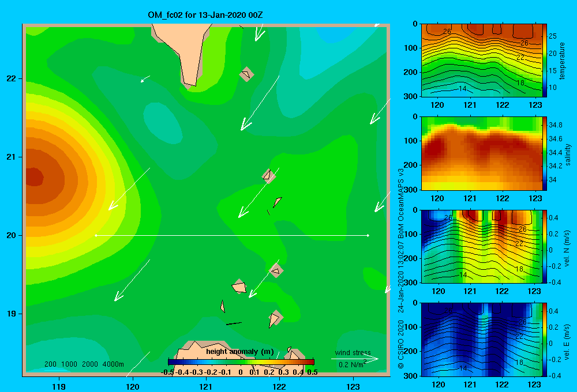The width and height of the screenshot is (577, 392).
Task: Click the vertical "salinity" axis label
Action: pos(568,154)
